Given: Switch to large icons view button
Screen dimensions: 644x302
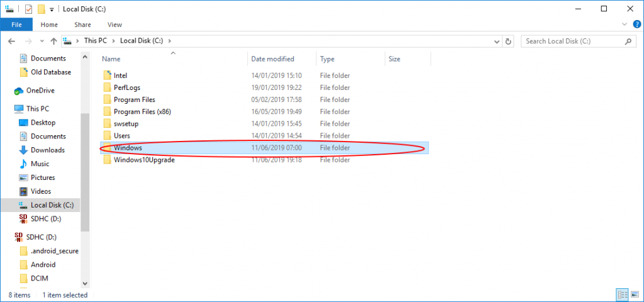Looking at the screenshot, I should (635, 294).
